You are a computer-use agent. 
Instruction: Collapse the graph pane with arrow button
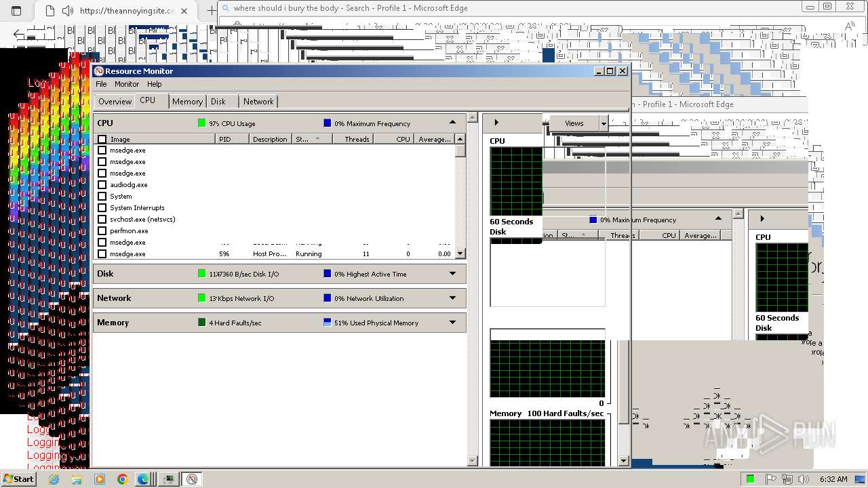click(x=496, y=123)
